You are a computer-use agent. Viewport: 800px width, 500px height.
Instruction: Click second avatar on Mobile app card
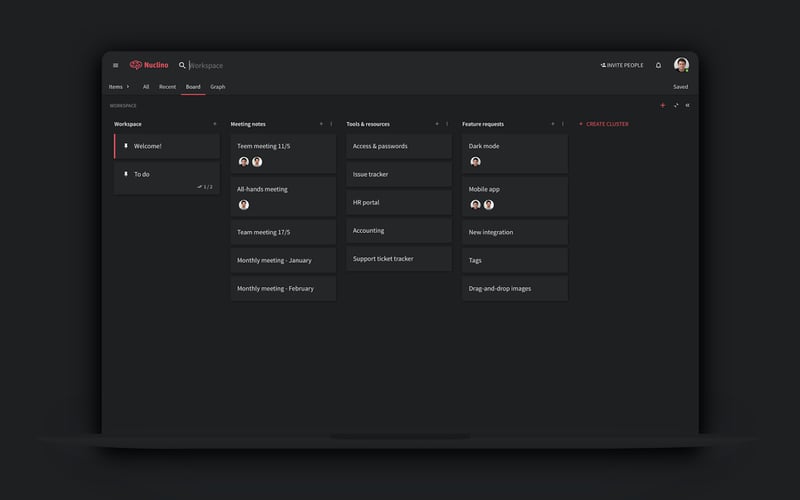489,205
